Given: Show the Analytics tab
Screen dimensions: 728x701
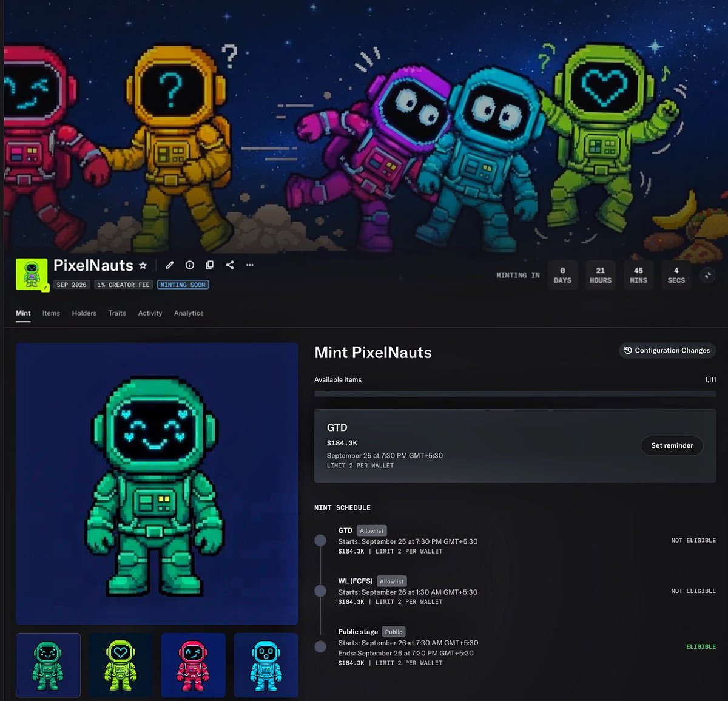Looking at the screenshot, I should coord(189,313).
